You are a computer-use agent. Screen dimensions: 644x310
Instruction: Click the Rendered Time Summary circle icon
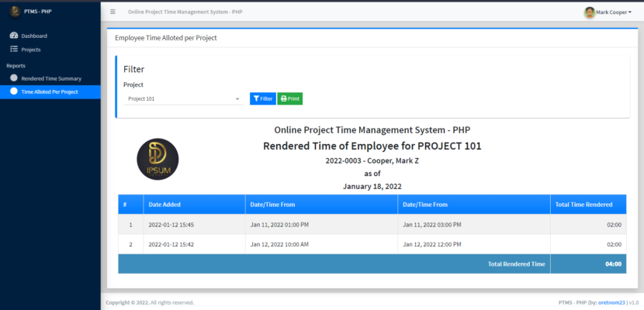14,78
